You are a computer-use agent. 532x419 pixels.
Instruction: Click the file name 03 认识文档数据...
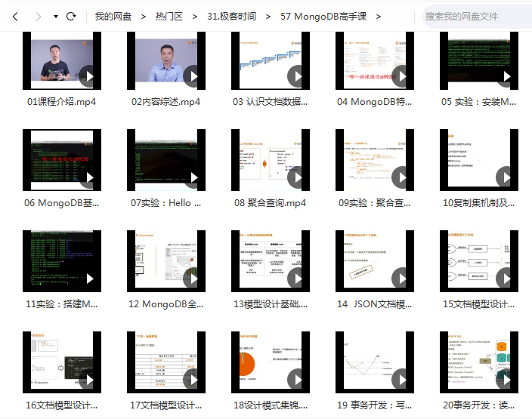pyautogui.click(x=271, y=102)
